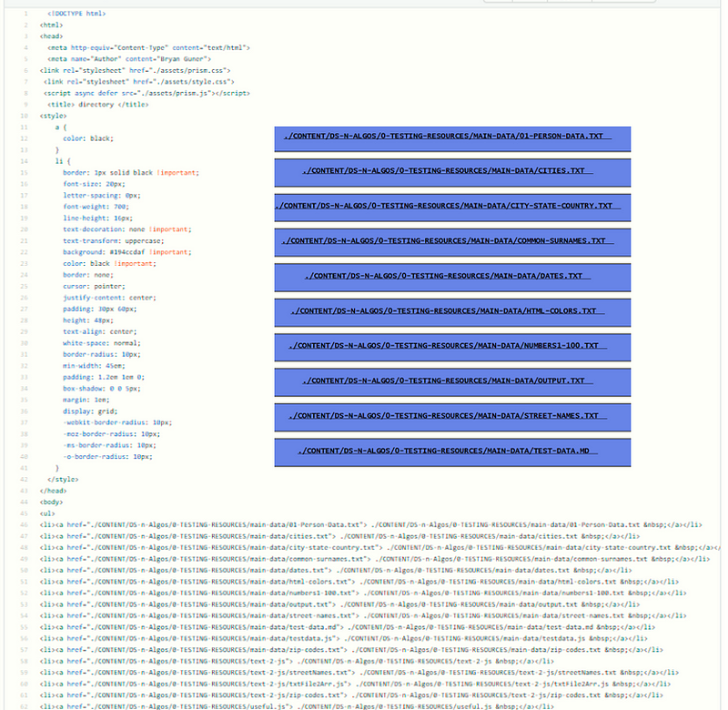
Task: Click the prism.js script tag line
Action: 147,94
